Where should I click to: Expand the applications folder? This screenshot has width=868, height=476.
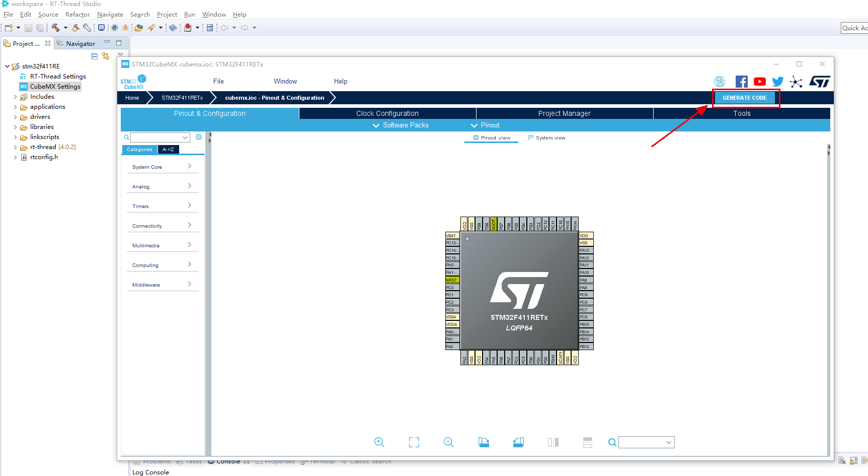click(x=15, y=107)
